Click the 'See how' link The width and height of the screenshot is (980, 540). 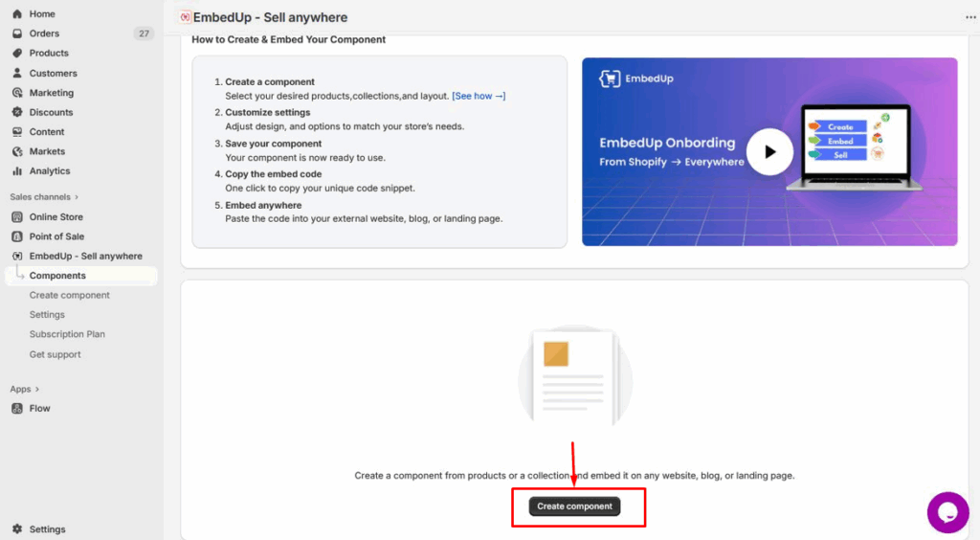click(479, 96)
